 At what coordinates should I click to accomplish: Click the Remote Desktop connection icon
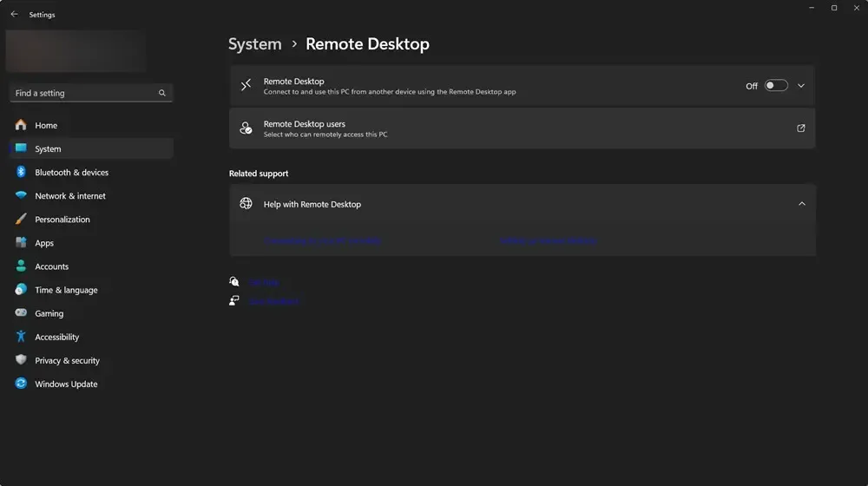(246, 85)
